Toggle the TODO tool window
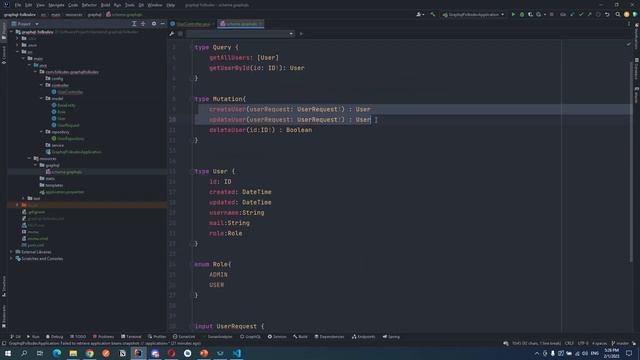Viewport: 640px width, 360px height. tap(78, 337)
